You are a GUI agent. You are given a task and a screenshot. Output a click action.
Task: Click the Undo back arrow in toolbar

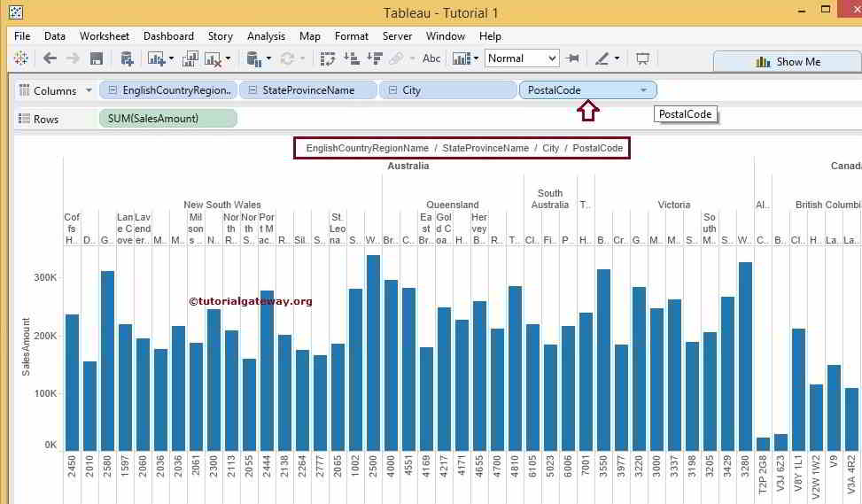[50, 58]
